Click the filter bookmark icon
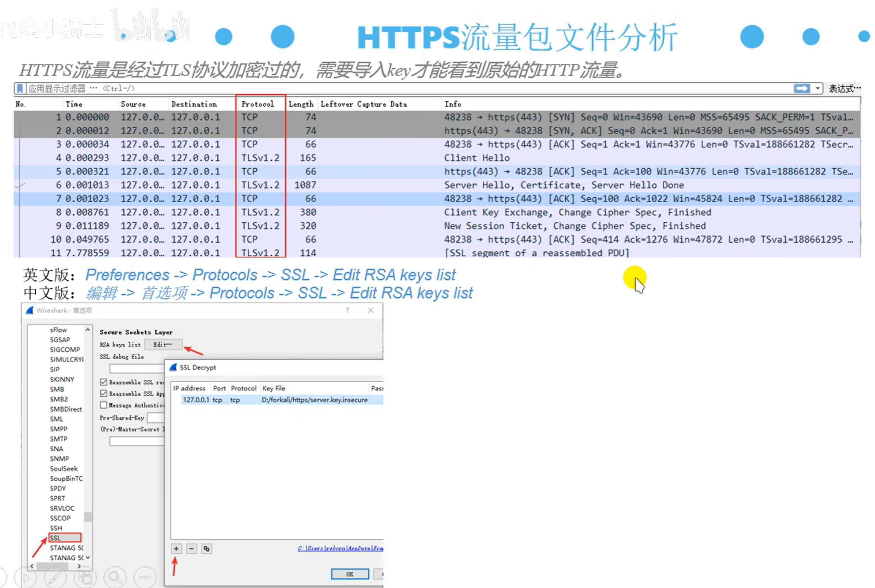The width and height of the screenshot is (875, 588). click(x=20, y=89)
